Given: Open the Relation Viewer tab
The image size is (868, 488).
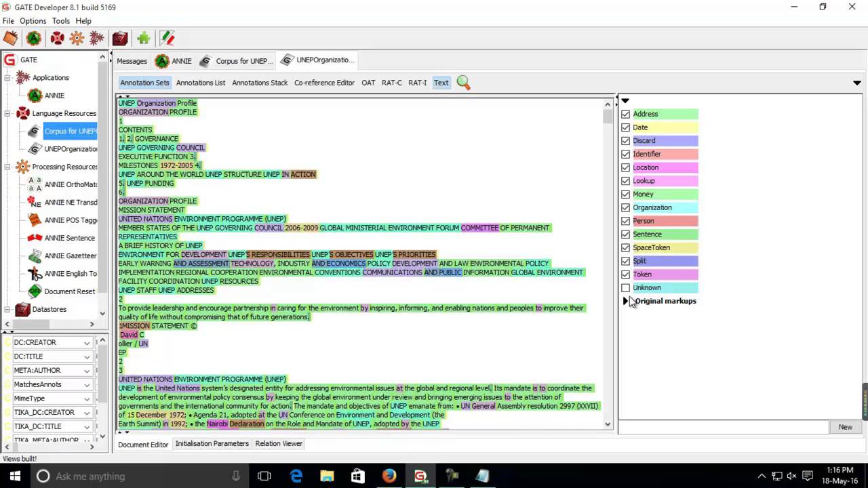Looking at the screenshot, I should [x=279, y=443].
